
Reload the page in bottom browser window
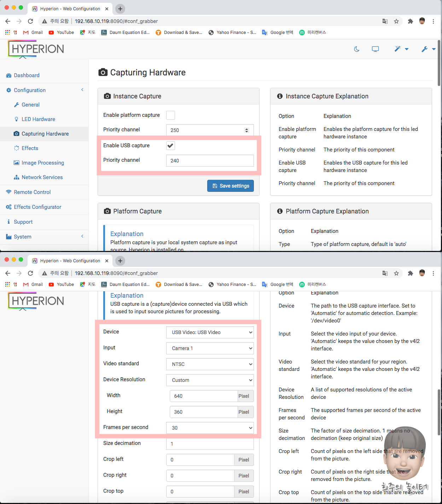pos(30,273)
